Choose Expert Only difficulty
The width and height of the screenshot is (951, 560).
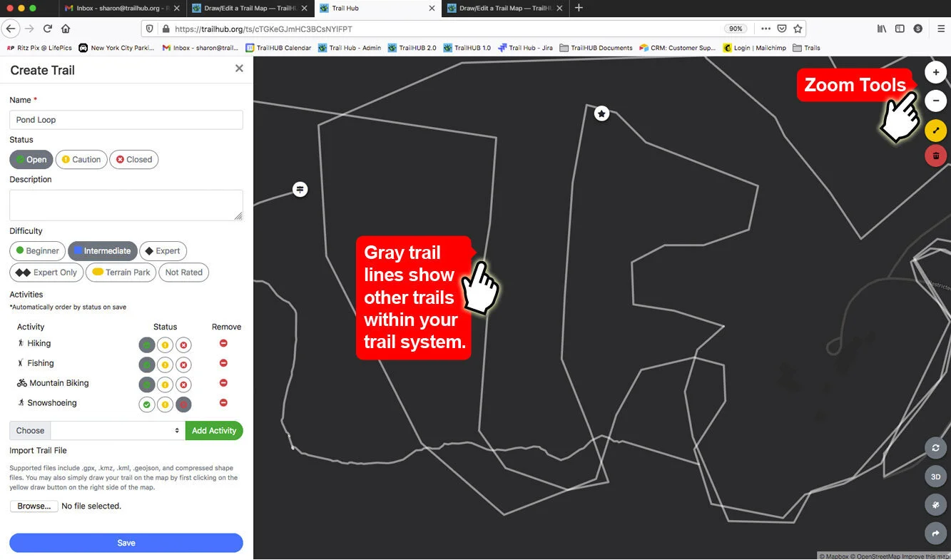pos(46,273)
